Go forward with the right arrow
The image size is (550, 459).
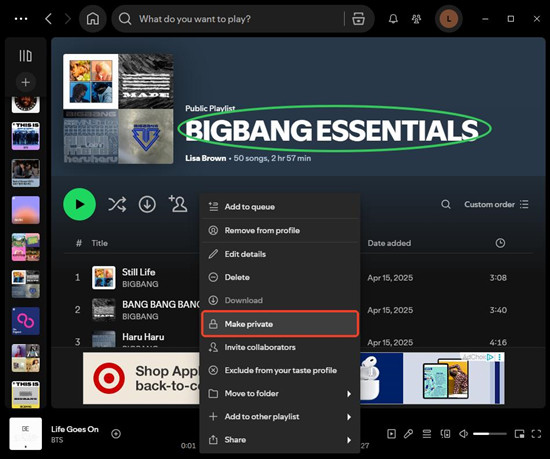pos(68,19)
